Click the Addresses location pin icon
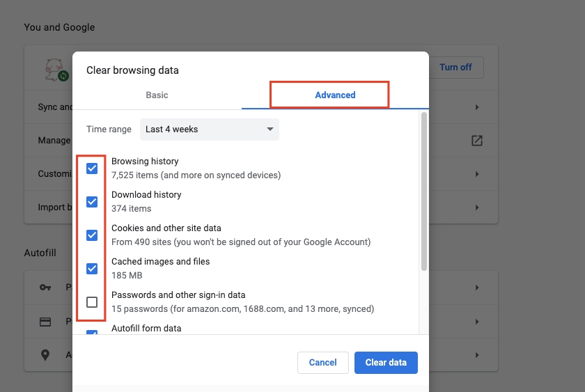The height and width of the screenshot is (392, 585). pyautogui.click(x=45, y=355)
